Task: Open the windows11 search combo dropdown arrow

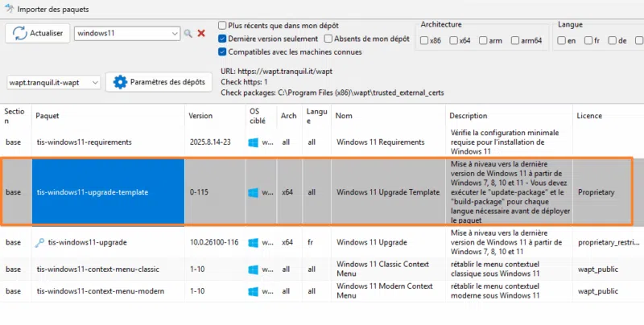Action: (x=175, y=34)
